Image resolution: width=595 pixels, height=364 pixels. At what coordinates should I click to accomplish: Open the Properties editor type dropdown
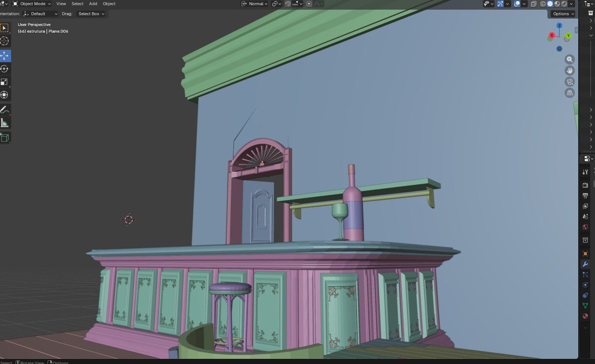[x=589, y=159]
